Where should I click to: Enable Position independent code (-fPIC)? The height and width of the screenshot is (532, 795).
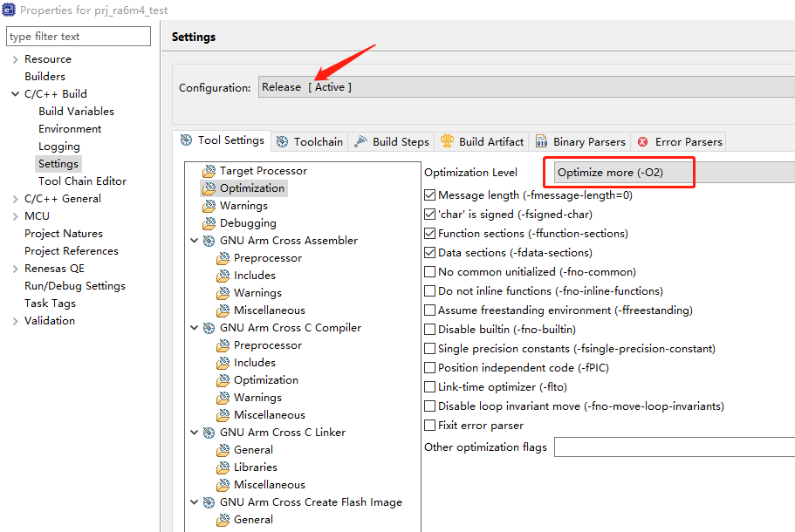click(429, 368)
